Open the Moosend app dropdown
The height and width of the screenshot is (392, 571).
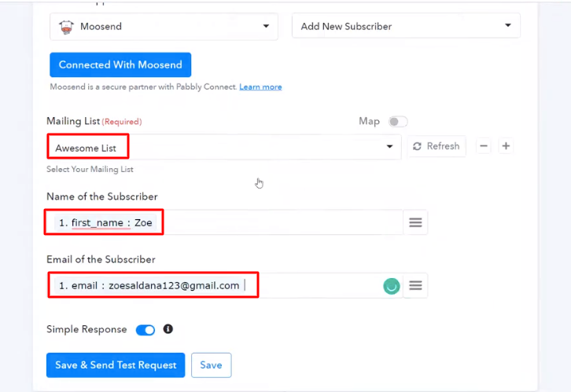pyautogui.click(x=164, y=26)
